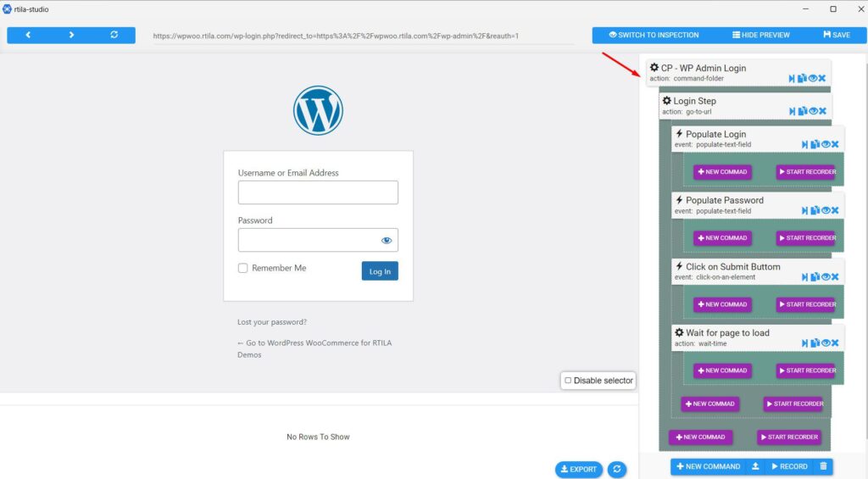Copy the Wait for page to load command

(x=815, y=343)
